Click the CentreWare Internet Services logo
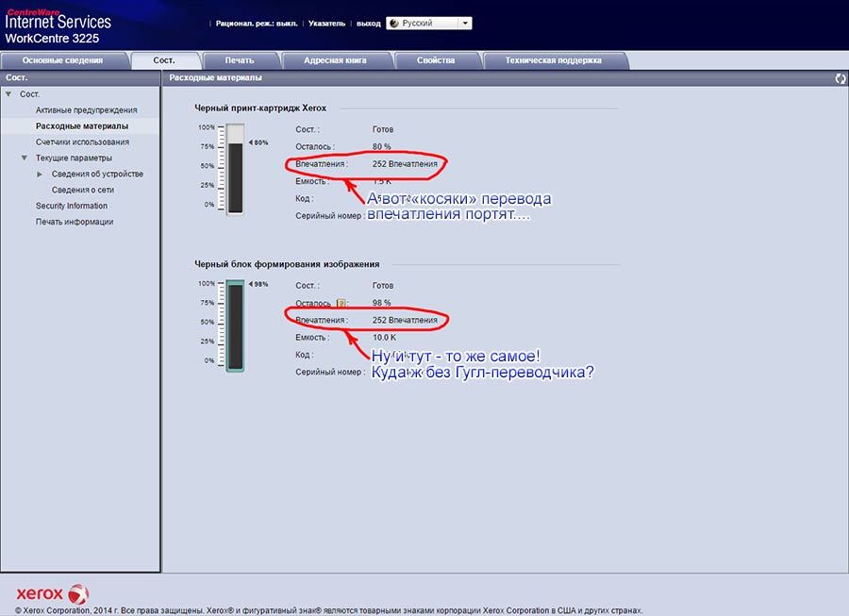849x616 pixels. click(x=58, y=23)
